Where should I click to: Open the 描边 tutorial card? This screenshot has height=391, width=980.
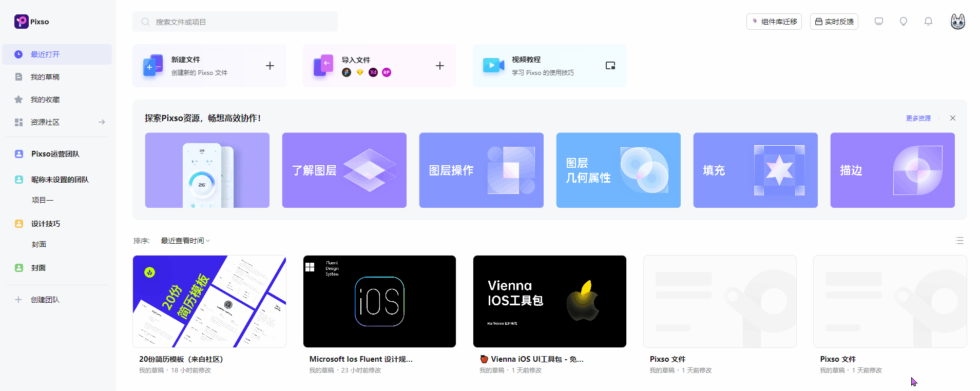(893, 170)
